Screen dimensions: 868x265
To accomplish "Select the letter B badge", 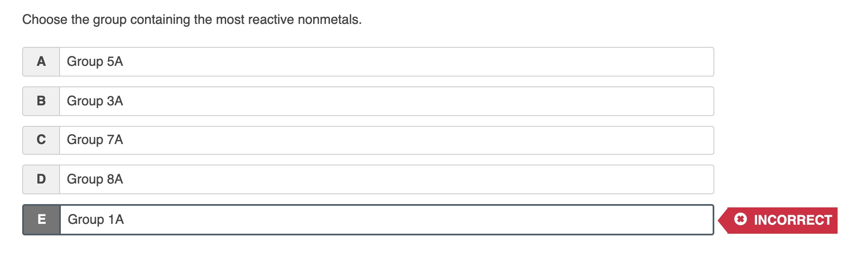I will (41, 101).
